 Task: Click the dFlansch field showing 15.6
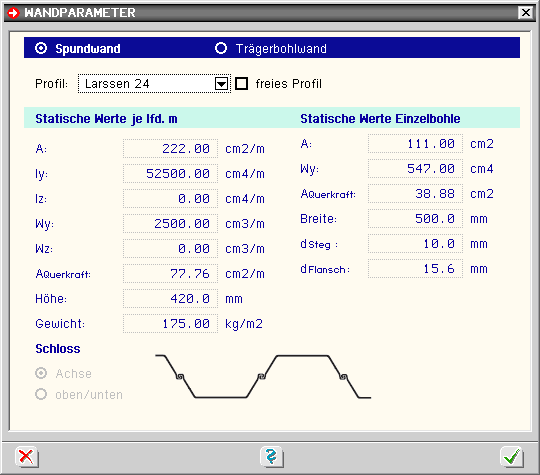tap(415, 269)
